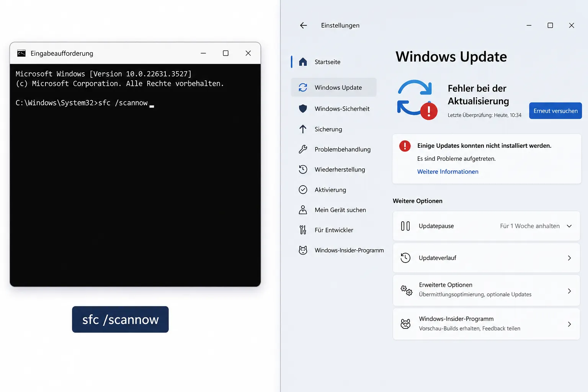Click the Problembehandlung wrench icon

(303, 149)
